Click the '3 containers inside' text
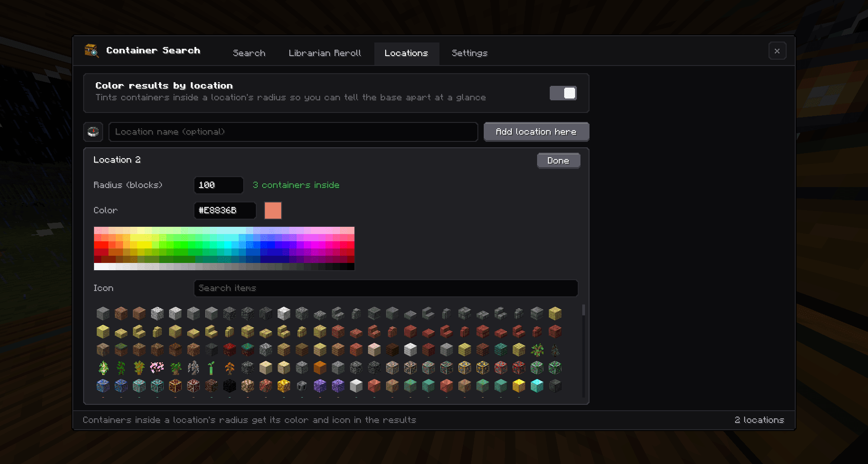 [x=296, y=185]
